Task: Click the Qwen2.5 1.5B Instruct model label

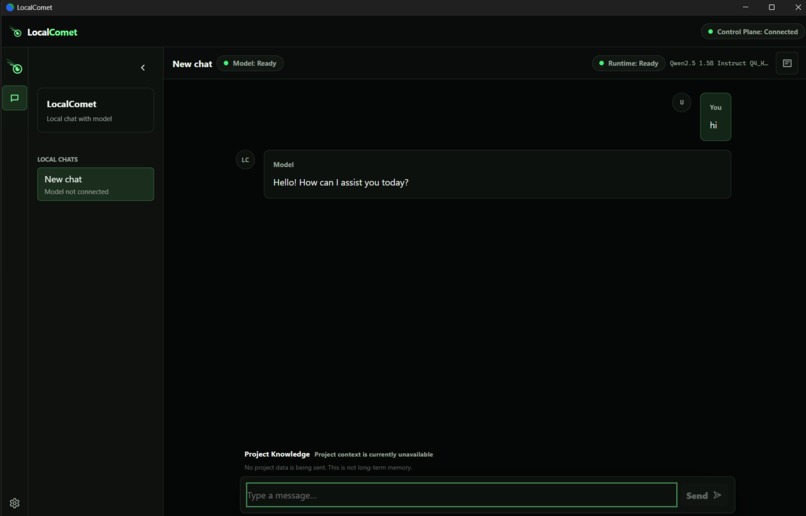Action: coord(719,63)
